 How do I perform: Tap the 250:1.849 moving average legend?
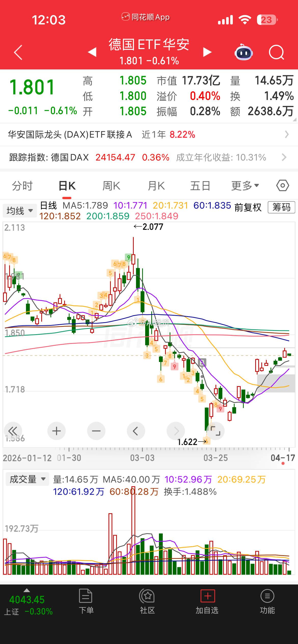coord(157,216)
